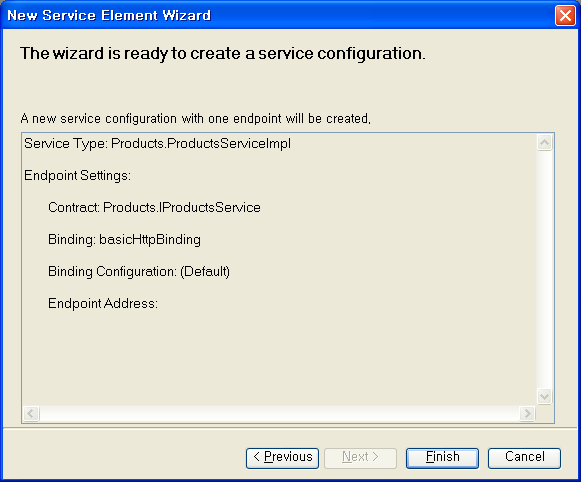
Task: Click the Finish button
Action: (442, 458)
